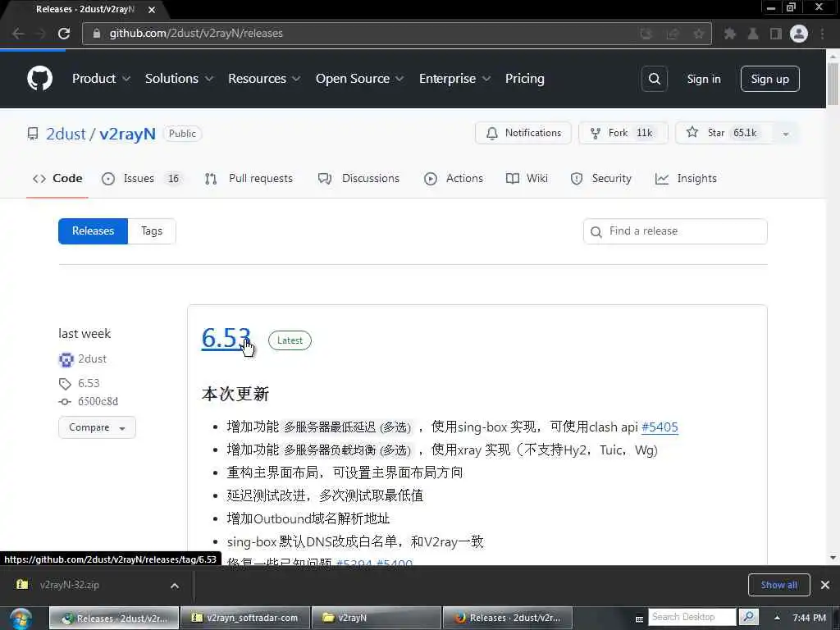Viewport: 840px width, 630px height.
Task: Fork the repository with the Fork button
Action: coord(623,133)
